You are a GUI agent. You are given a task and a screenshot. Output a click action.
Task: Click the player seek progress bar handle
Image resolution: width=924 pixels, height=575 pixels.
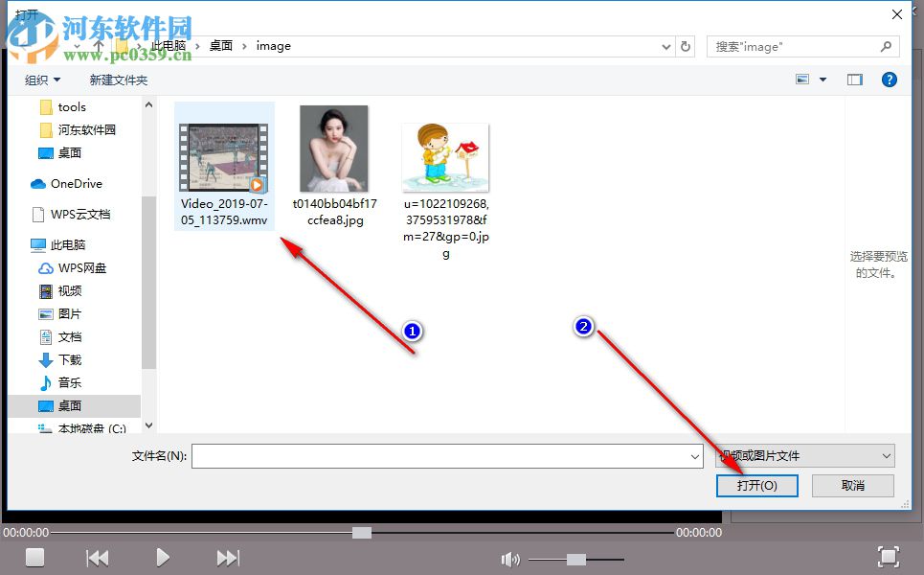click(362, 533)
